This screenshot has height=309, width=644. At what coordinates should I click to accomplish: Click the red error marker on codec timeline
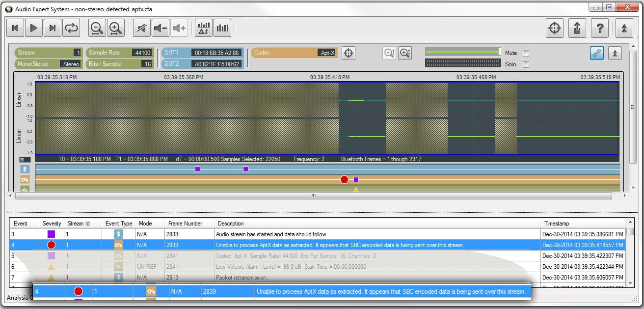tap(344, 180)
